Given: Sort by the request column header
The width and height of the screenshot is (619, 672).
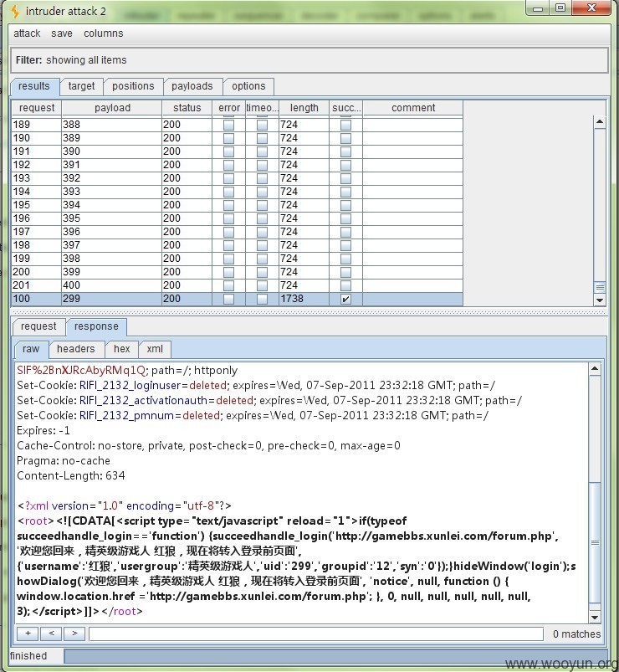Looking at the screenshot, I should click(37, 108).
